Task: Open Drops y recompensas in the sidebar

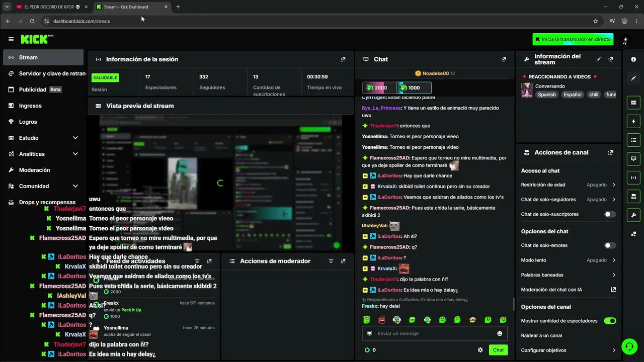Action: [x=43, y=202]
